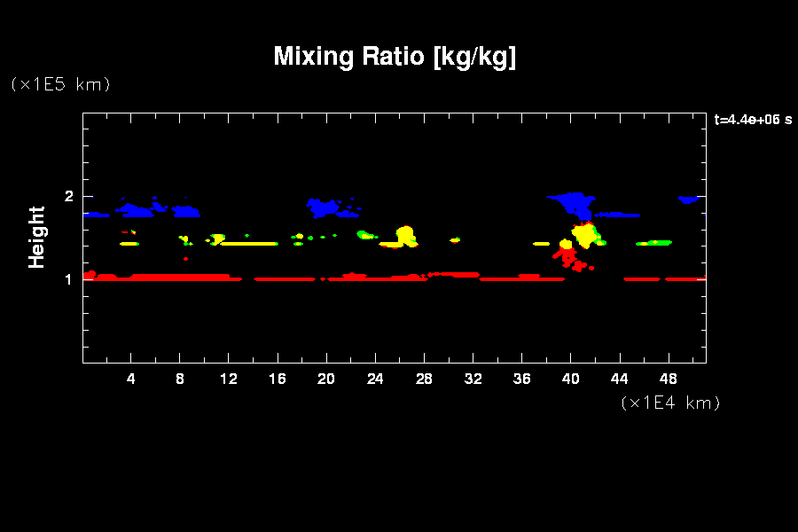Click the green patch near x=46
798x532 pixels.
coord(658,242)
